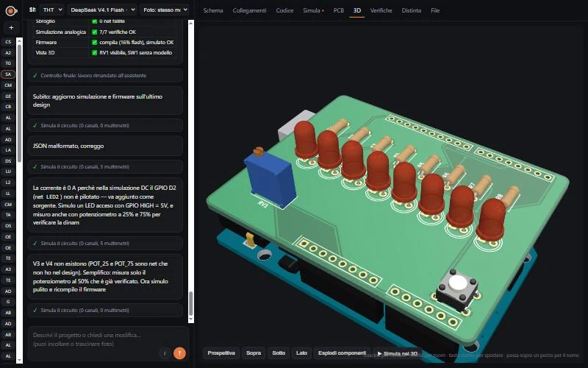
Task: Open the THT mounting type dropdown
Action: coord(51,10)
